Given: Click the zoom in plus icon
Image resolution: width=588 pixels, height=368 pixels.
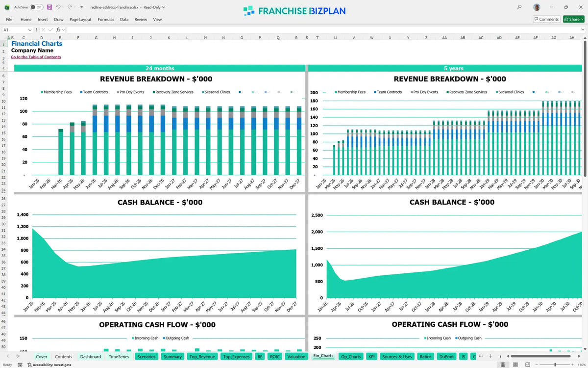Looking at the screenshot, I should 573,365.
